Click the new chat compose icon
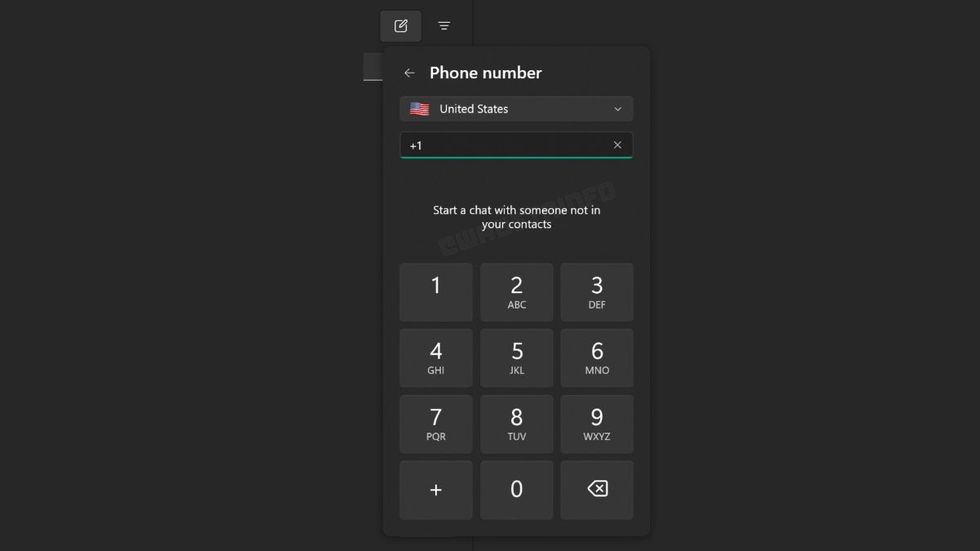This screenshot has width=980, height=551. [x=401, y=26]
